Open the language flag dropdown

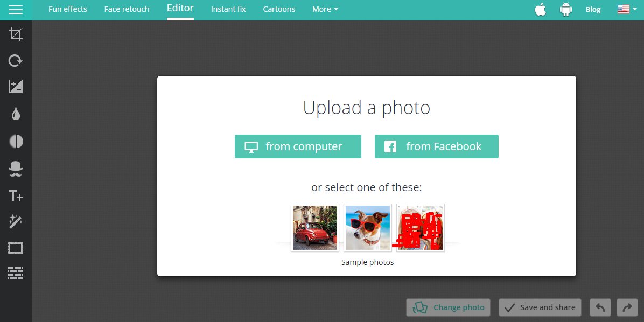pos(626,10)
